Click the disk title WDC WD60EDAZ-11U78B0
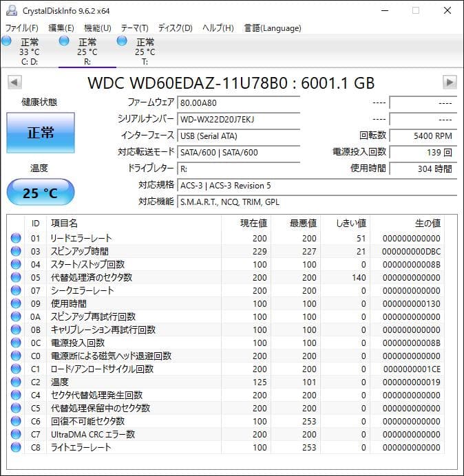The image size is (464, 476). tap(187, 83)
